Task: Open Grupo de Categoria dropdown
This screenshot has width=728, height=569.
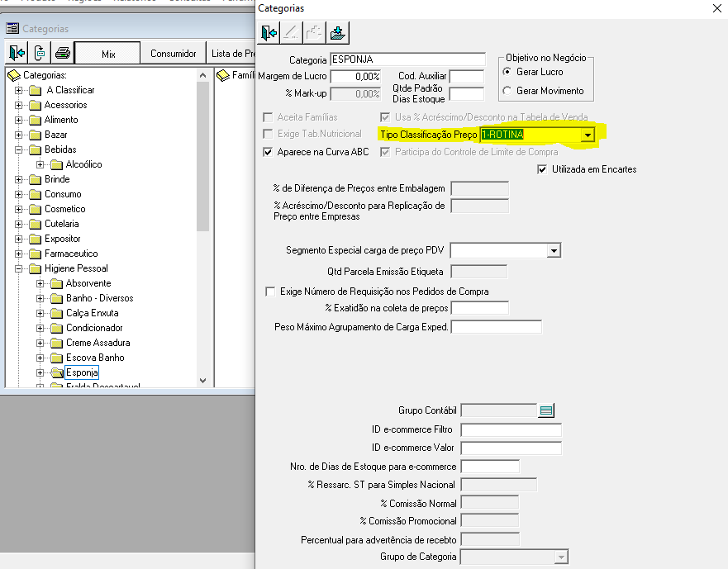Action: 561,557
